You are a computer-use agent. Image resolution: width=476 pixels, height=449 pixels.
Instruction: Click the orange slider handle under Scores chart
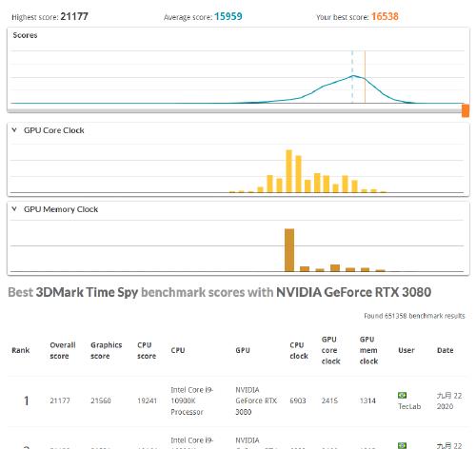[x=466, y=110]
